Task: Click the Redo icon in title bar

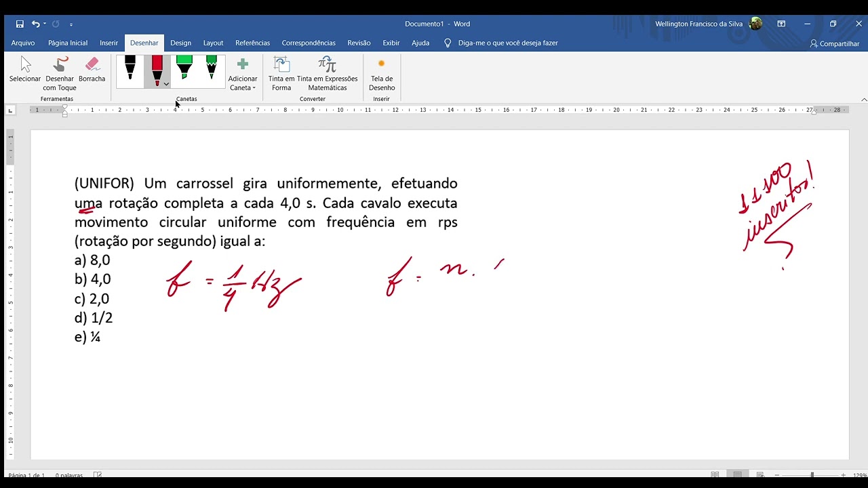Action: point(56,24)
